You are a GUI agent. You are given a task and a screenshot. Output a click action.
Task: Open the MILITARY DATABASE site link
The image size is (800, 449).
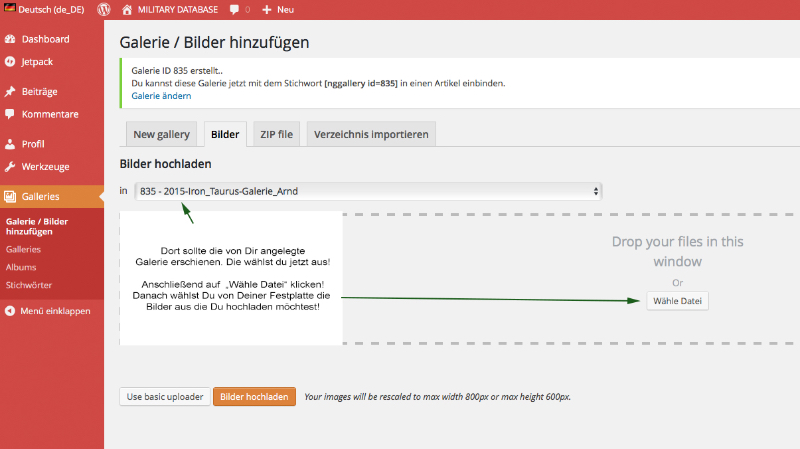(x=178, y=10)
